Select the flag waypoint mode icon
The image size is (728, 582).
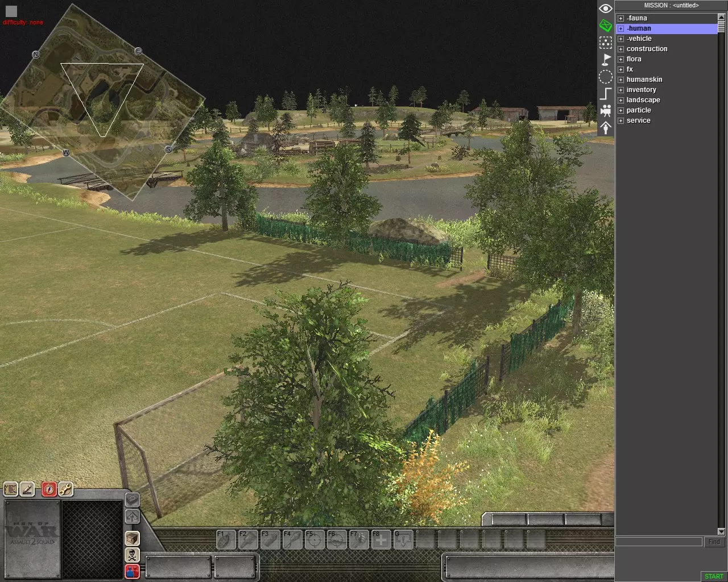[606, 59]
